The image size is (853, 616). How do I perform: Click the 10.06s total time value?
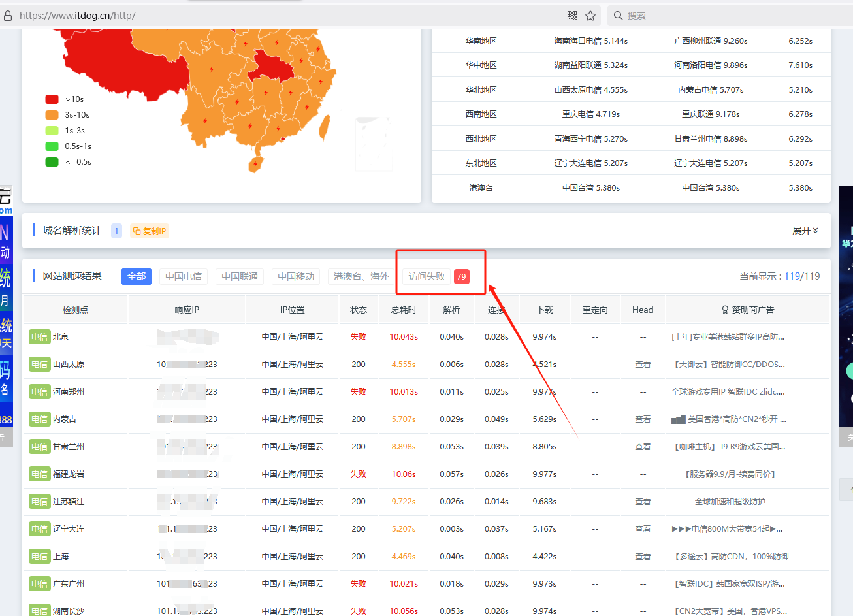404,474
